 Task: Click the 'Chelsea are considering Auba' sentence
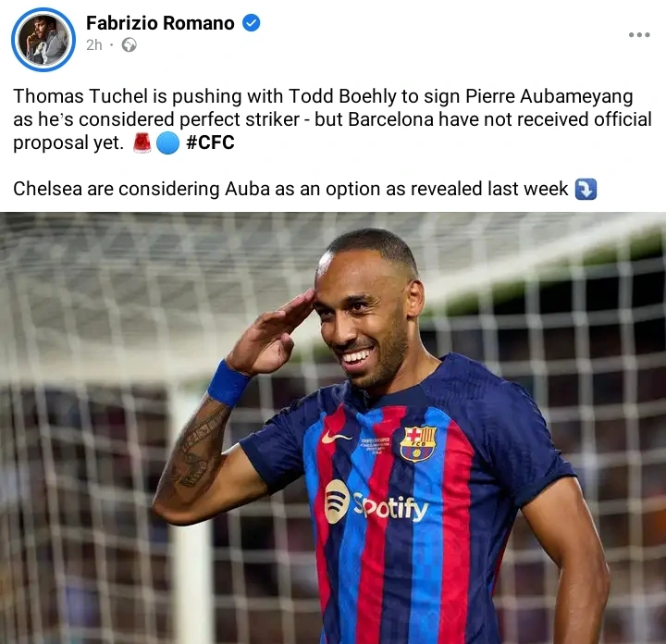290,189
